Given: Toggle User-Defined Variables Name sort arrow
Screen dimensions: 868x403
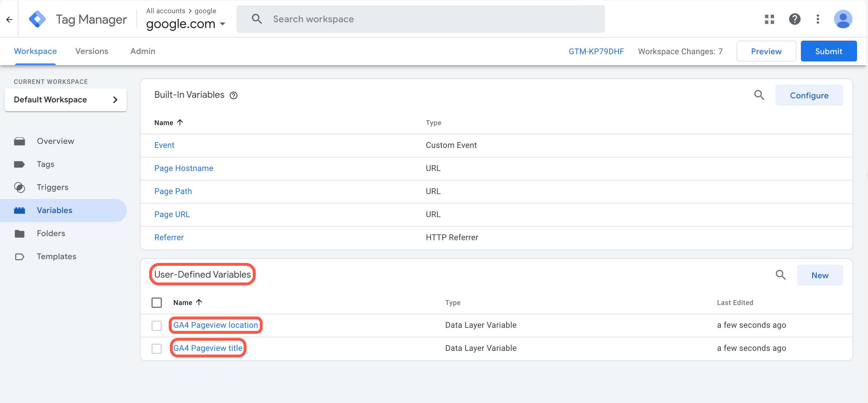Looking at the screenshot, I should pyautogui.click(x=199, y=302).
